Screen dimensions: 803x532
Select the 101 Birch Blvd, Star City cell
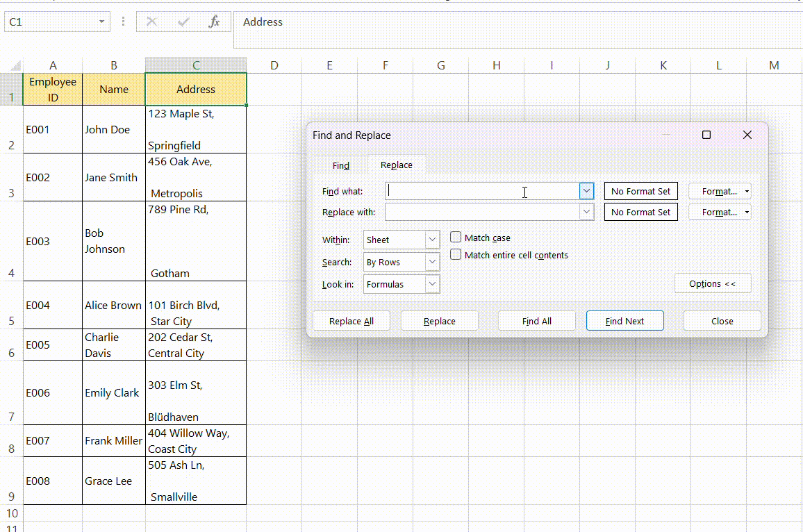196,305
